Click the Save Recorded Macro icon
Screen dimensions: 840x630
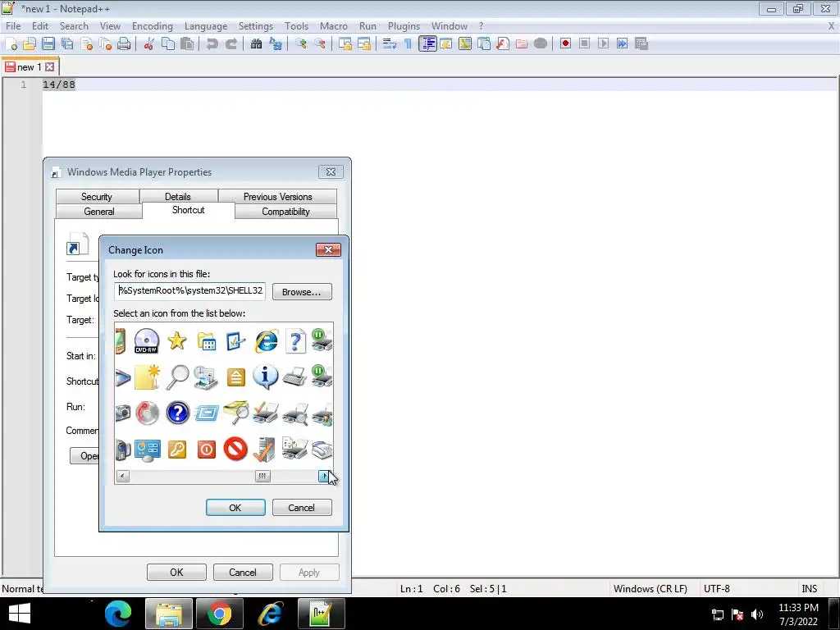641,43
